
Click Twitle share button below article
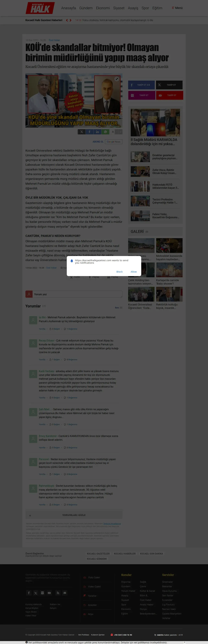75,277
